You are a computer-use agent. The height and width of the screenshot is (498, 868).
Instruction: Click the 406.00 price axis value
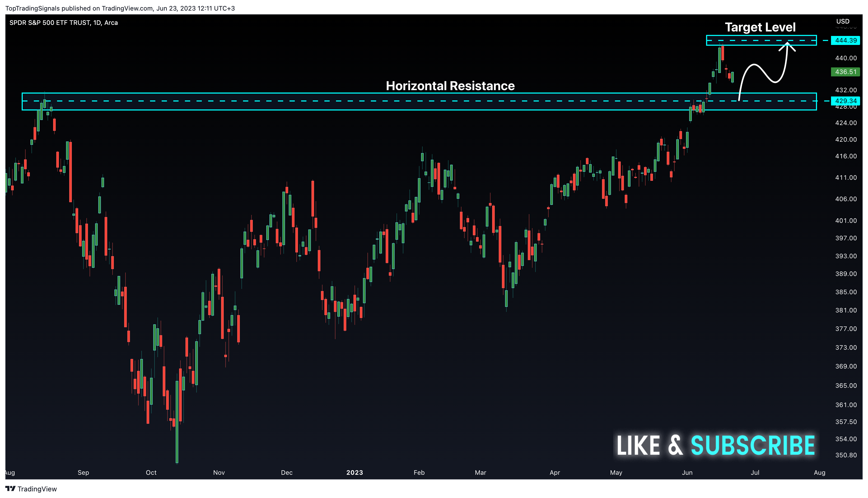[846, 199]
